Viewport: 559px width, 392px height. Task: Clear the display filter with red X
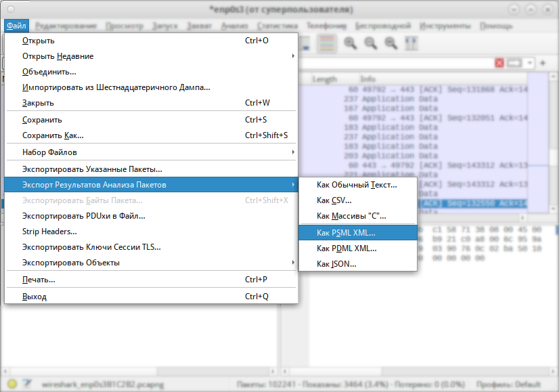(499, 63)
